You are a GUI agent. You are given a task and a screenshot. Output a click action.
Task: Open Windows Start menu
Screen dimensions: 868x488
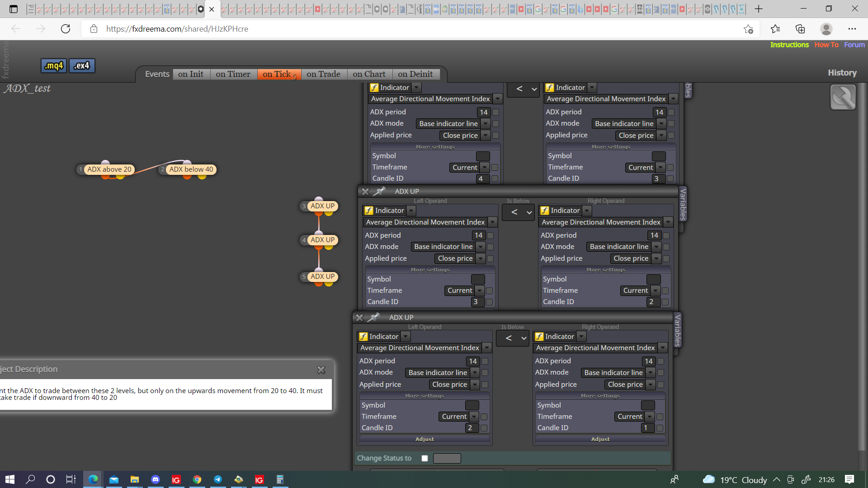click(x=10, y=479)
